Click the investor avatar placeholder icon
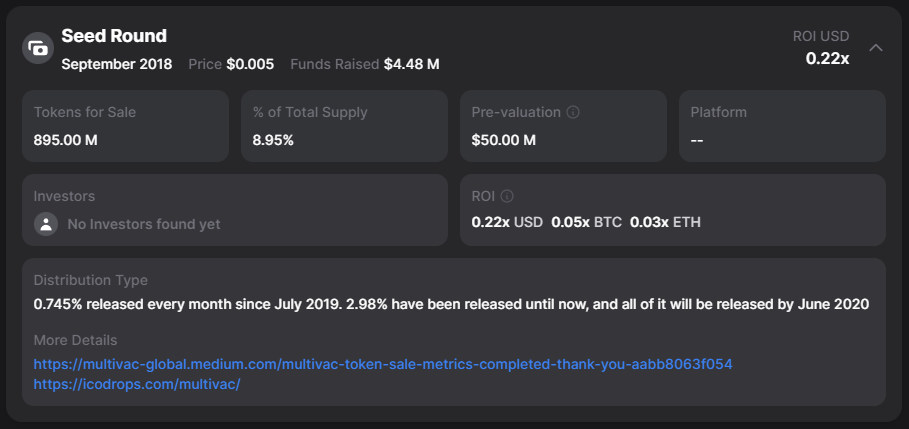 pyautogui.click(x=46, y=224)
